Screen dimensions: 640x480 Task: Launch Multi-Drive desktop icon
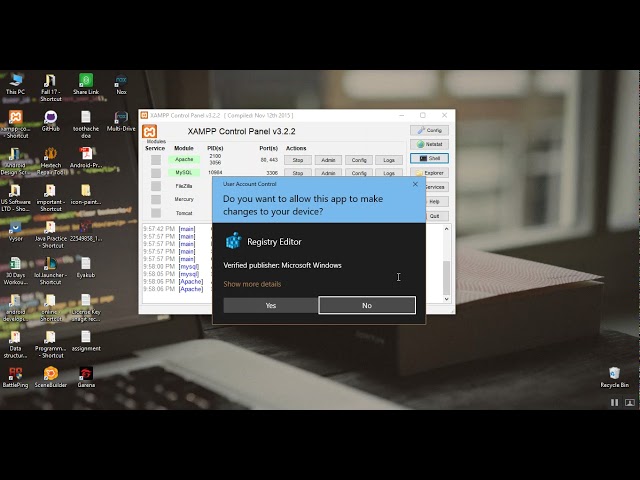tap(121, 120)
